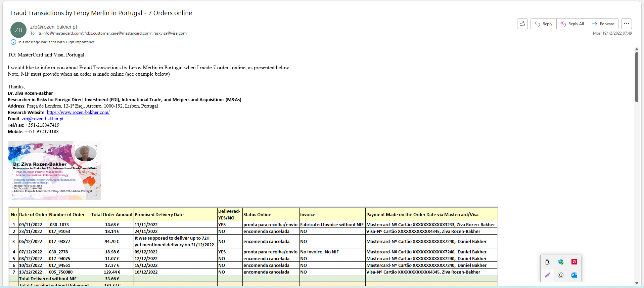Click the thumbs-up Like button
The height and width of the screenshot is (288, 644).
click(x=522, y=24)
